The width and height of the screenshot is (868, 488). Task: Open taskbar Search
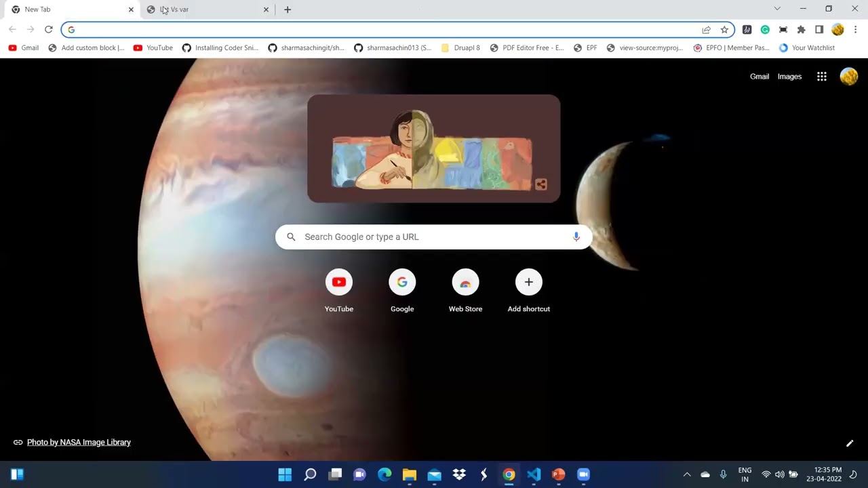[310, 474]
